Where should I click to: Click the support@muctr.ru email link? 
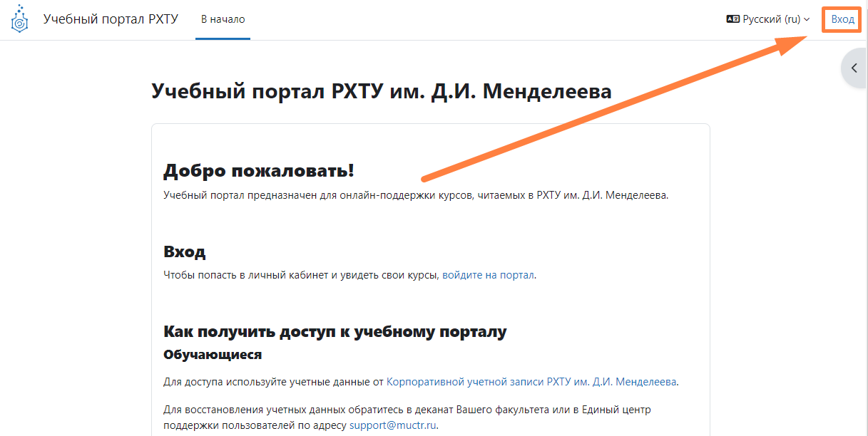click(x=392, y=425)
